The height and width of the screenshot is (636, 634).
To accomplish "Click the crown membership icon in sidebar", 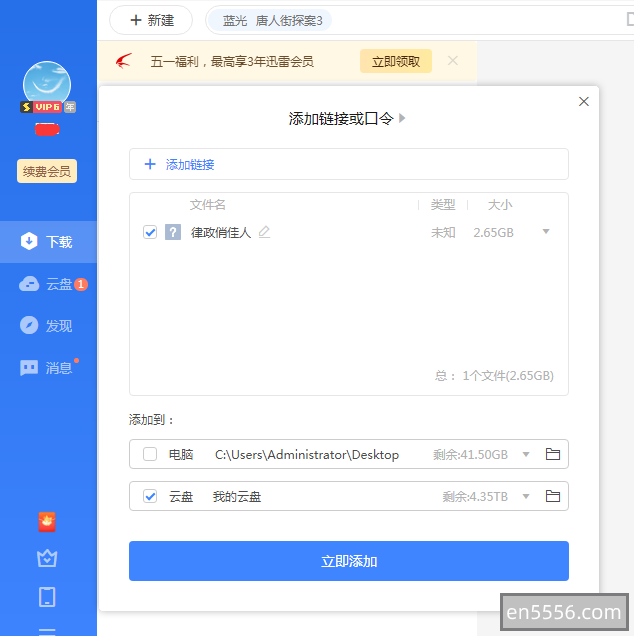I will tap(47, 558).
